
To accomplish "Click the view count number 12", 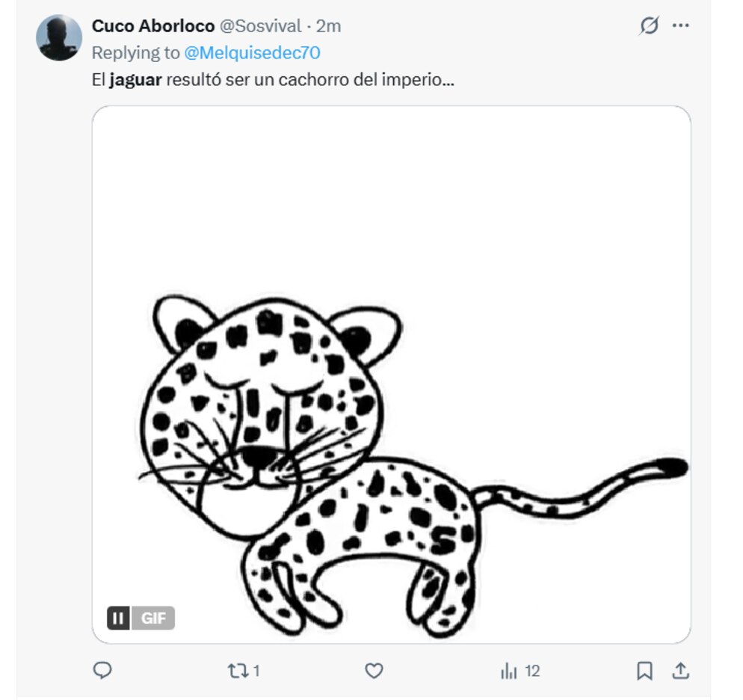I will [x=531, y=671].
